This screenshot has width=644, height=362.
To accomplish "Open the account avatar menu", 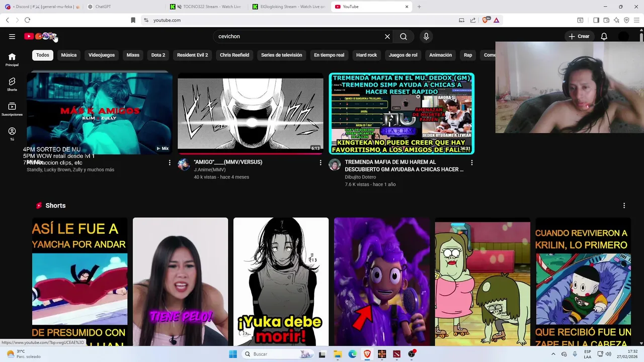I will point(623,36).
